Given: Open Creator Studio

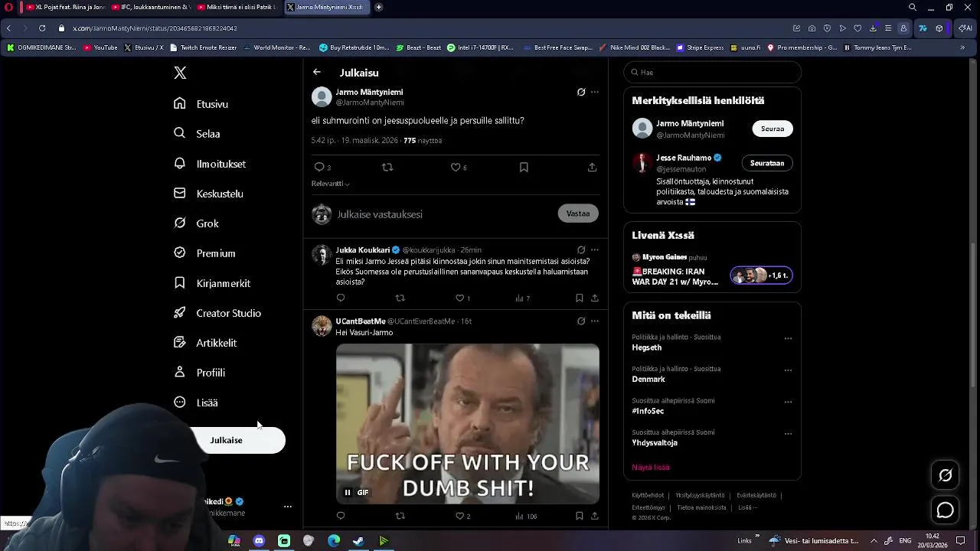Looking at the screenshot, I should coord(217,313).
